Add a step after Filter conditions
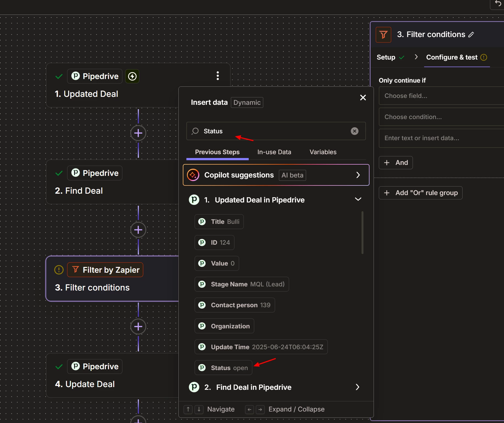The height and width of the screenshot is (423, 504). point(138,326)
